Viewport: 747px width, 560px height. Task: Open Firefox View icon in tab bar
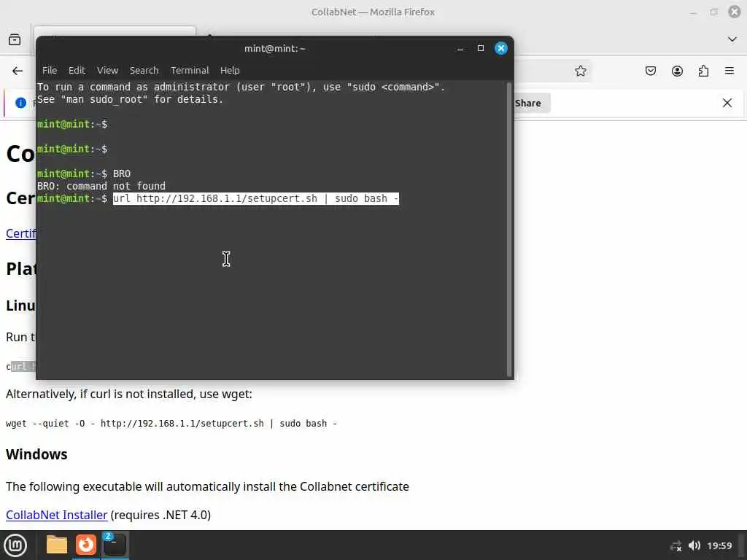[x=15, y=39]
